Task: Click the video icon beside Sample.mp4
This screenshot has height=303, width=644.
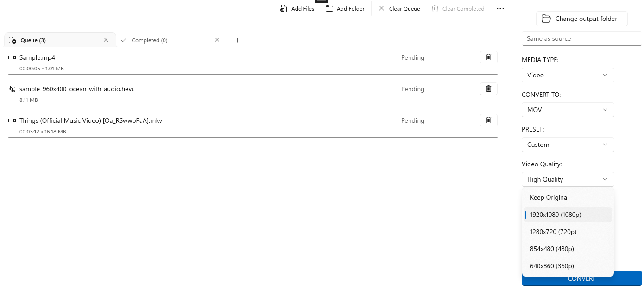Action: pos(12,57)
